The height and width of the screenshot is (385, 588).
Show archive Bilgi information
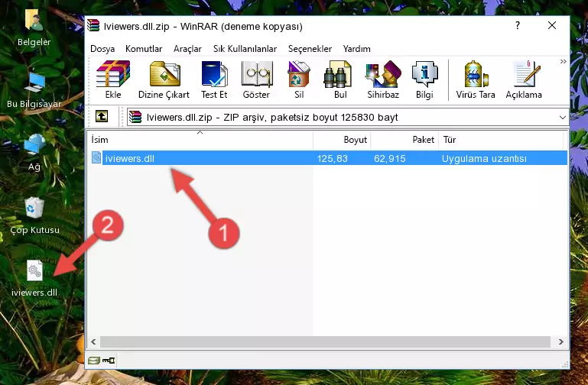coord(424,79)
